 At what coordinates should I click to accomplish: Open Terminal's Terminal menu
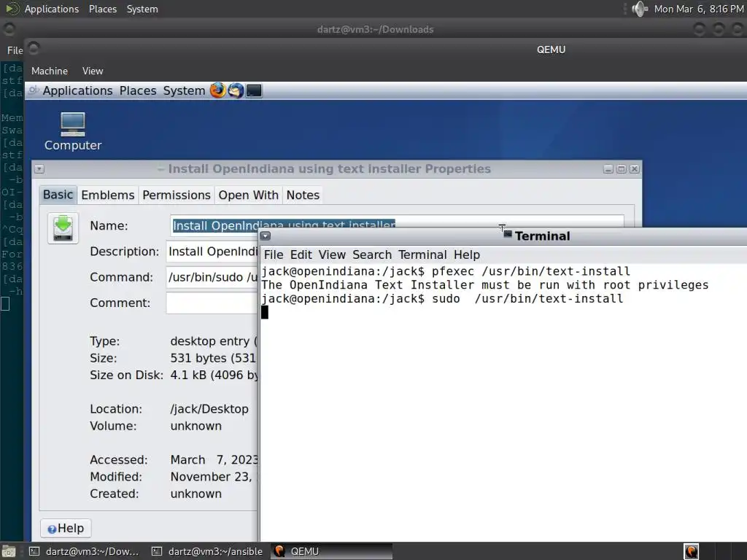(422, 254)
